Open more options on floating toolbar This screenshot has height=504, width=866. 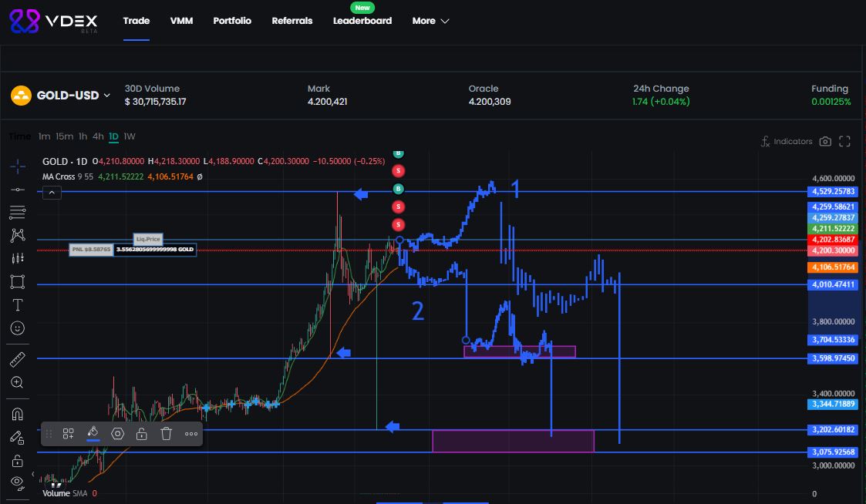[x=191, y=434]
